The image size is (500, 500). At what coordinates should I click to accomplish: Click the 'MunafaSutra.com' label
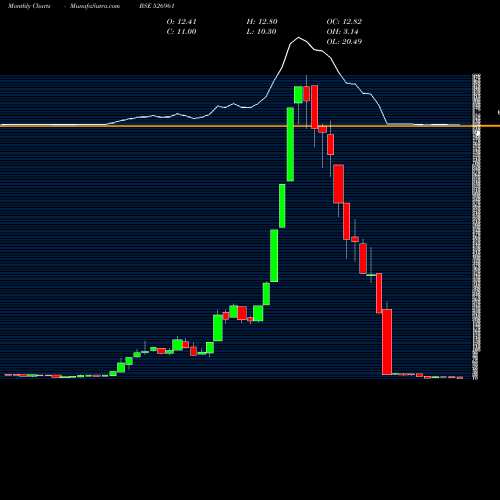(x=95, y=6)
